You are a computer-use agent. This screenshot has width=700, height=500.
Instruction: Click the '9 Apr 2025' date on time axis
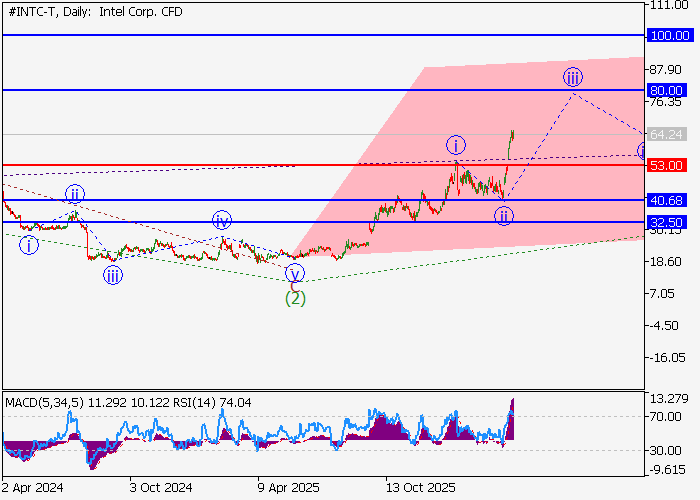click(x=288, y=488)
